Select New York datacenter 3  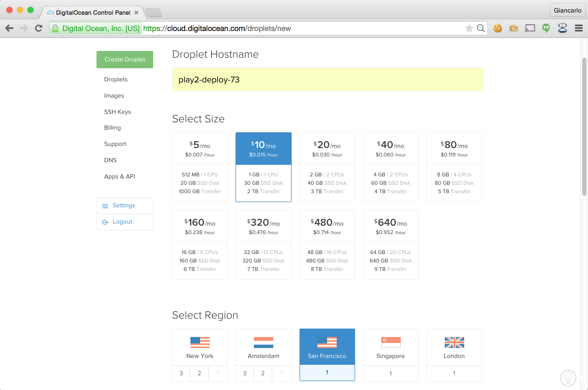coord(181,373)
